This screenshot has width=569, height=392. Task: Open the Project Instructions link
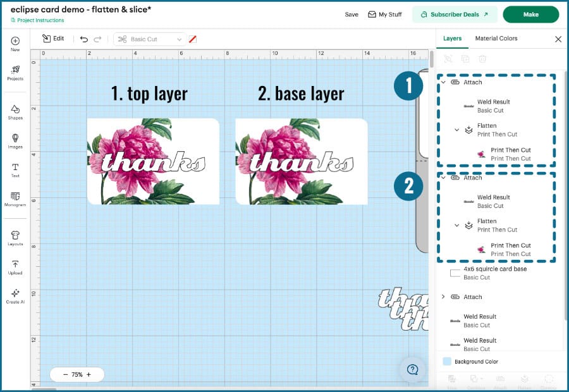37,20
